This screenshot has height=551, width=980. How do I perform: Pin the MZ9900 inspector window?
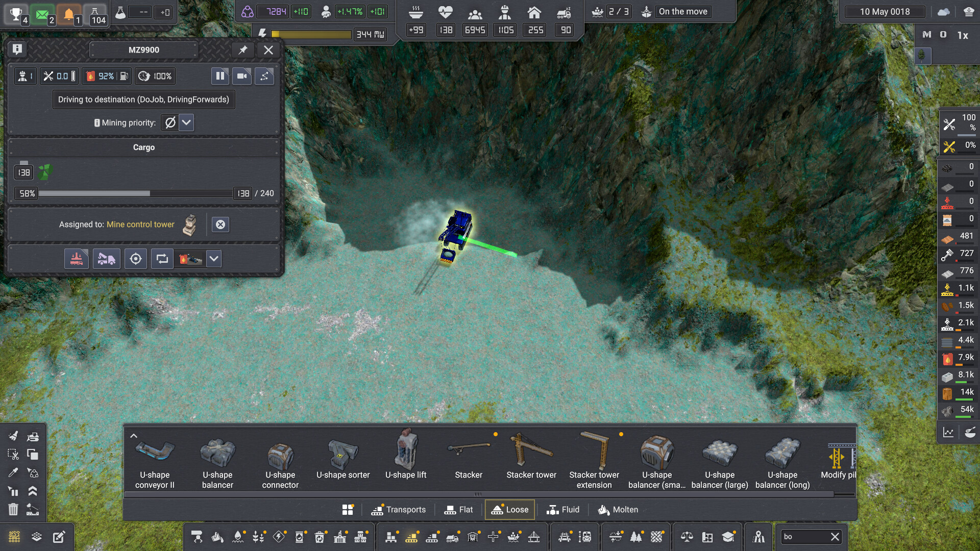click(243, 50)
